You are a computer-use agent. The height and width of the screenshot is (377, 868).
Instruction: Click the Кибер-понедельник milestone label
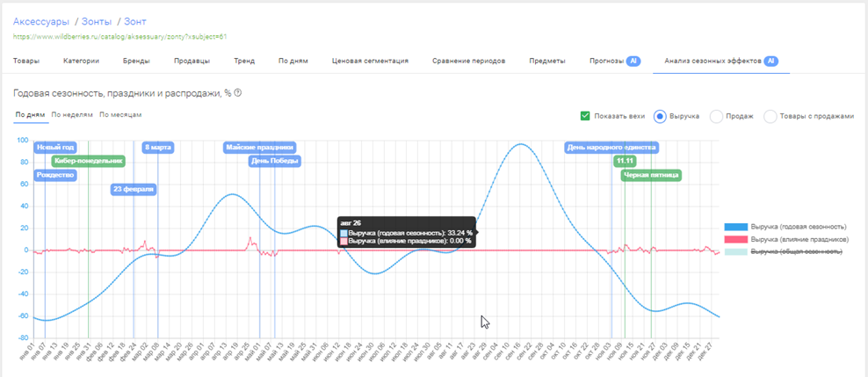pos(89,161)
